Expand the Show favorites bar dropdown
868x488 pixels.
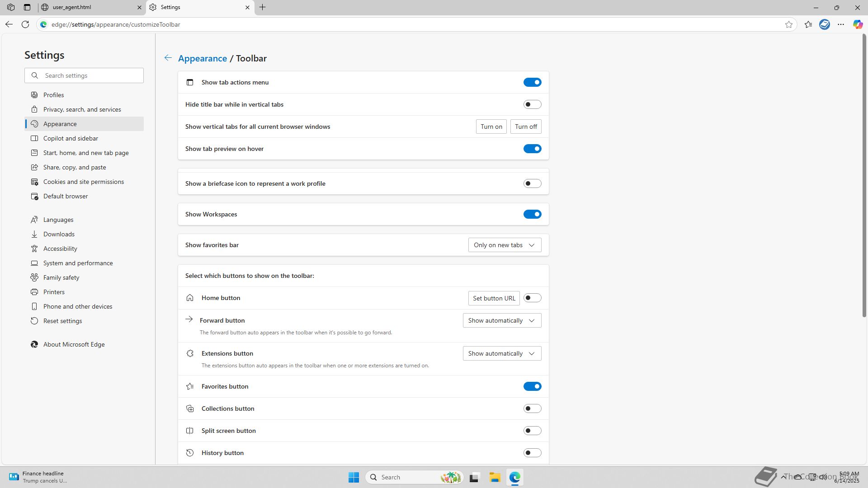[505, 245]
